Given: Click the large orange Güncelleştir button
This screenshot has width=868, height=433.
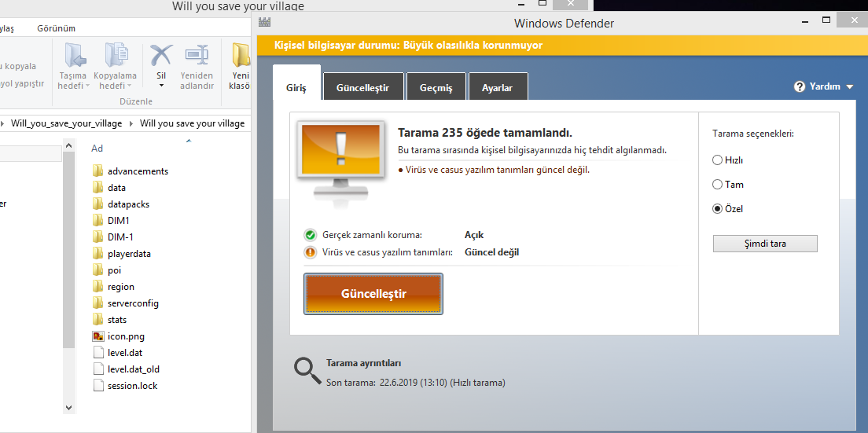Looking at the screenshot, I should (x=373, y=294).
